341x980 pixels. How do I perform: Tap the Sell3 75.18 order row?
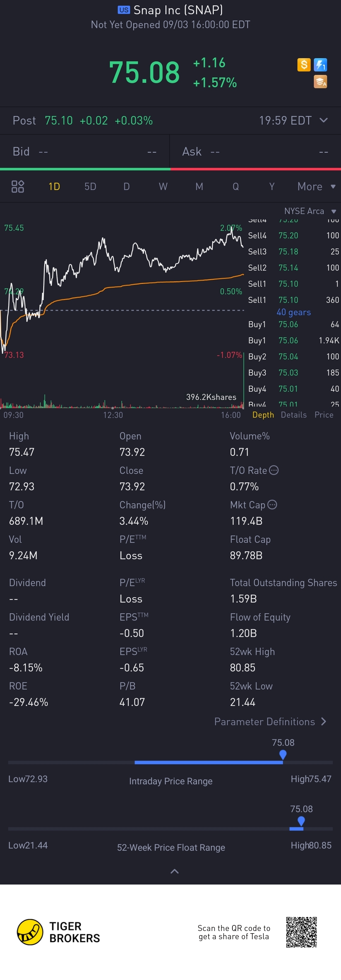[293, 251]
